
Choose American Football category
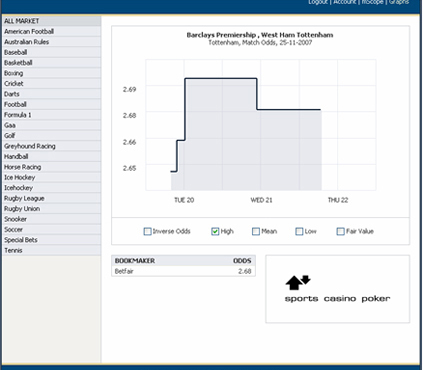click(51, 31)
